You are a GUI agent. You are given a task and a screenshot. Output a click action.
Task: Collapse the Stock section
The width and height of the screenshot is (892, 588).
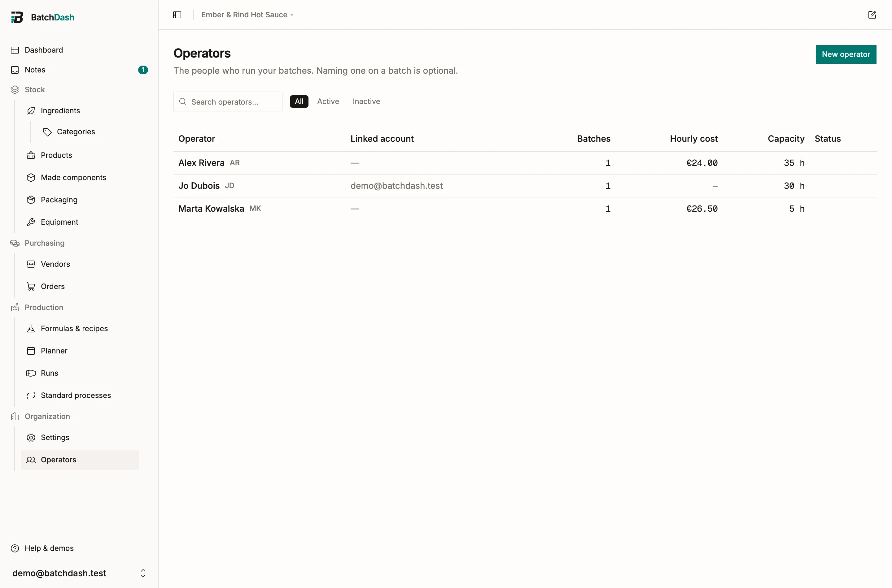34,90
